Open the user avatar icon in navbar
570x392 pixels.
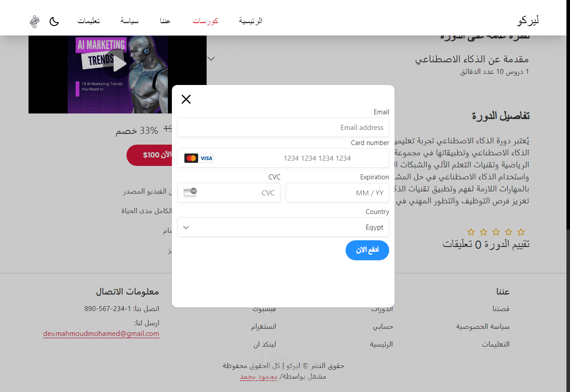click(35, 21)
